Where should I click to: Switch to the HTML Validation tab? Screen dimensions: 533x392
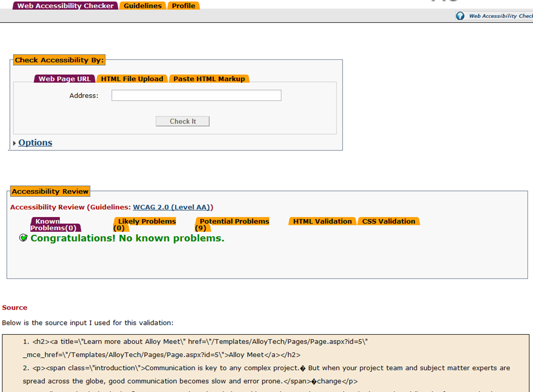322,221
